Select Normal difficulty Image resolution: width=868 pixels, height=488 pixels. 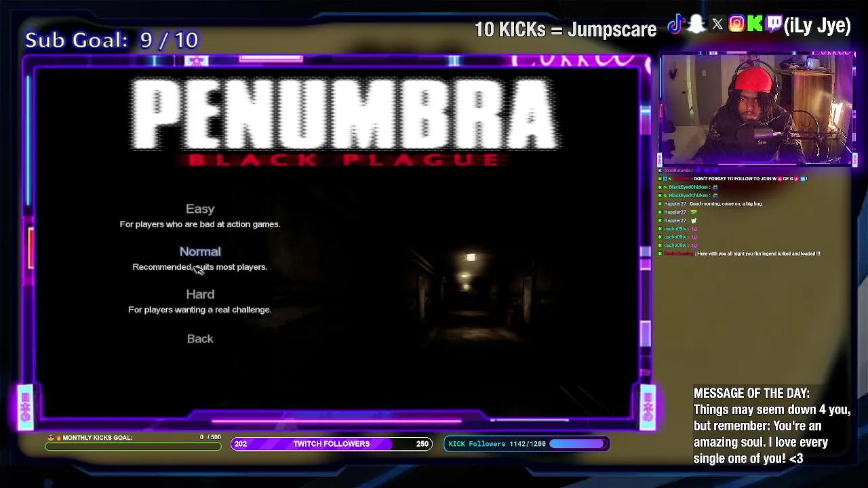(200, 251)
